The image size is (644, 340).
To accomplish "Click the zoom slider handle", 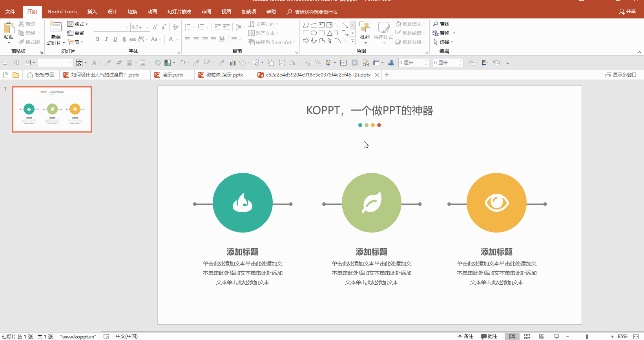I will pos(587,336).
